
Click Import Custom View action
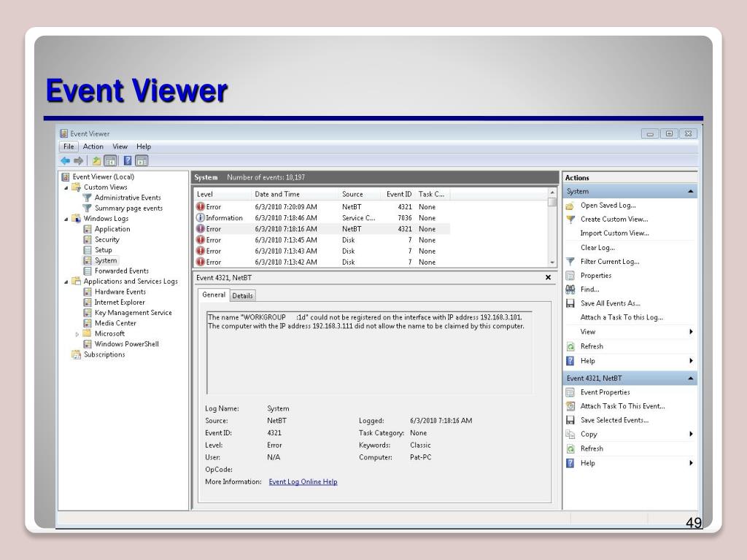tap(614, 233)
